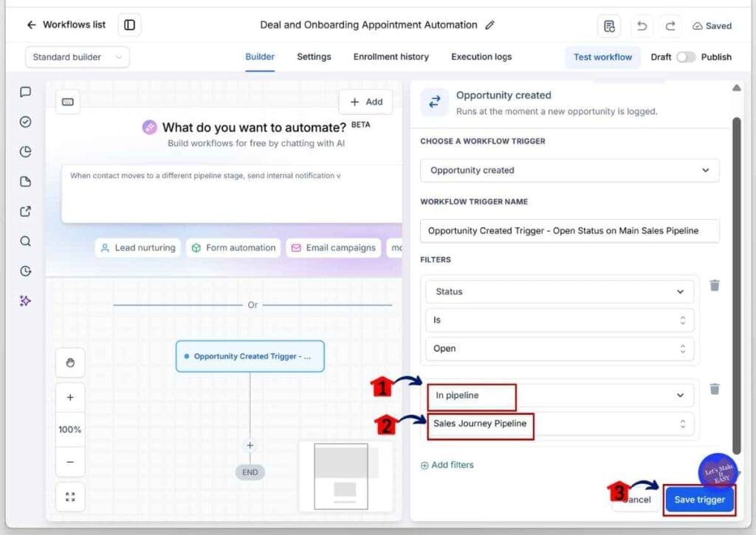Click the Opportunity created swap-arrows icon

(x=434, y=102)
